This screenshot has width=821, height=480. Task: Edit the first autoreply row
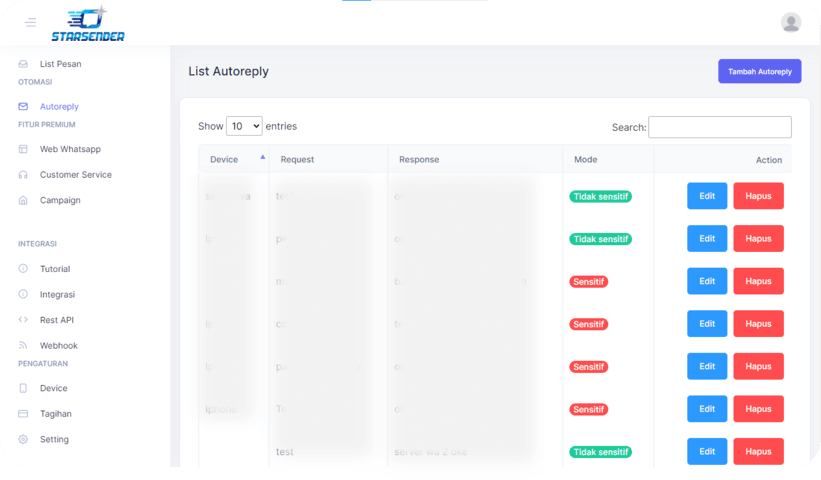(x=707, y=196)
